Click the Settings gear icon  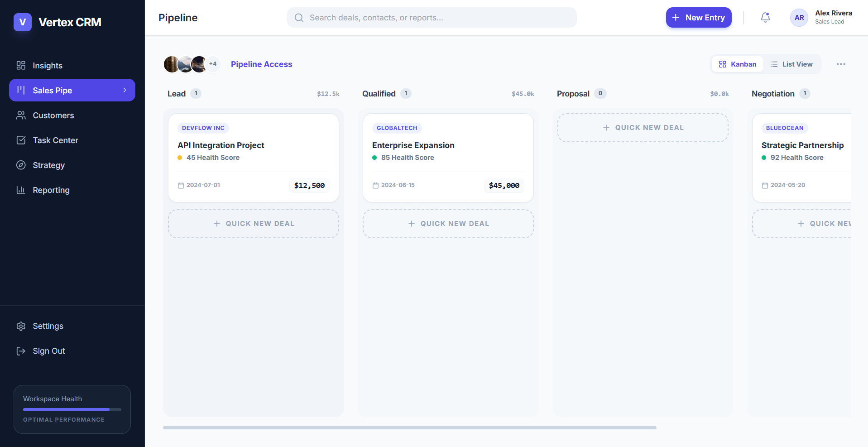21,326
